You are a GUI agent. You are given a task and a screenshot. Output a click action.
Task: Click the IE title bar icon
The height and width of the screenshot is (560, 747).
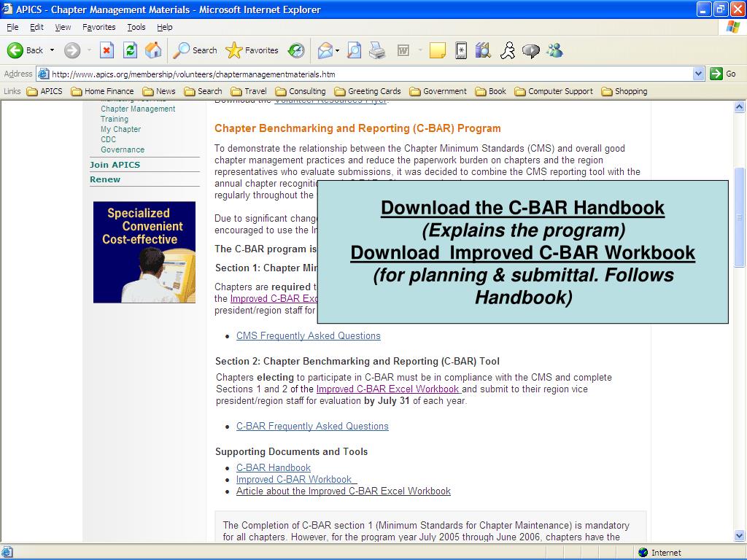(7, 9)
